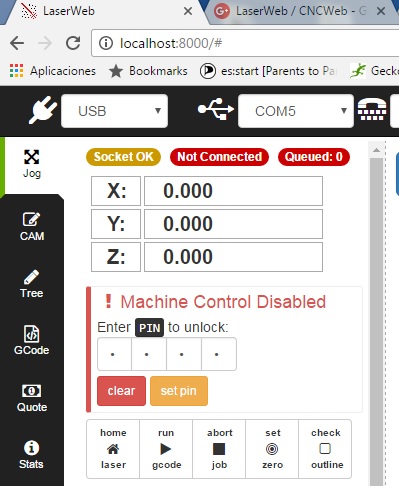The height and width of the screenshot is (486, 399).
Task: Open the Stats sidebar tab
Action: pyautogui.click(x=32, y=455)
